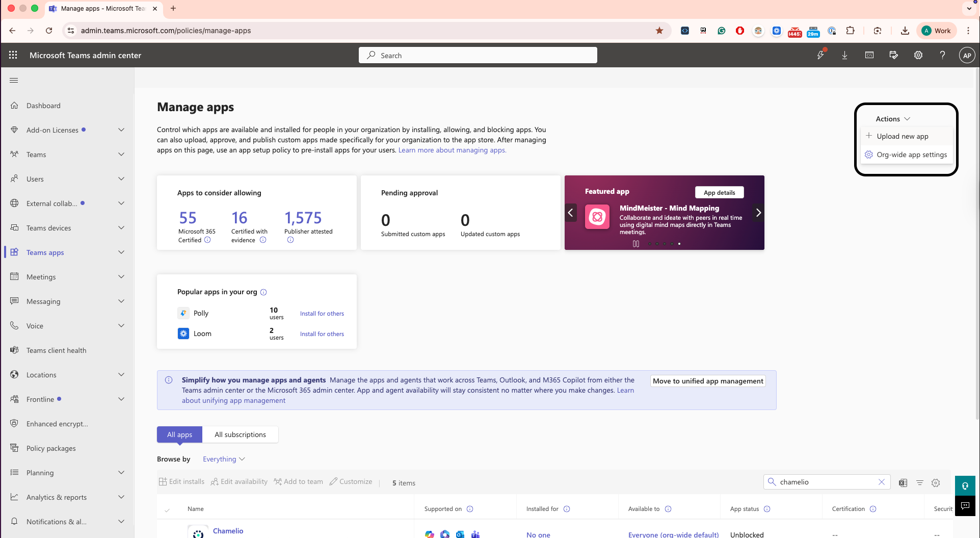The image size is (980, 538).
Task: Click the Teams client health icon
Action: pyautogui.click(x=14, y=350)
